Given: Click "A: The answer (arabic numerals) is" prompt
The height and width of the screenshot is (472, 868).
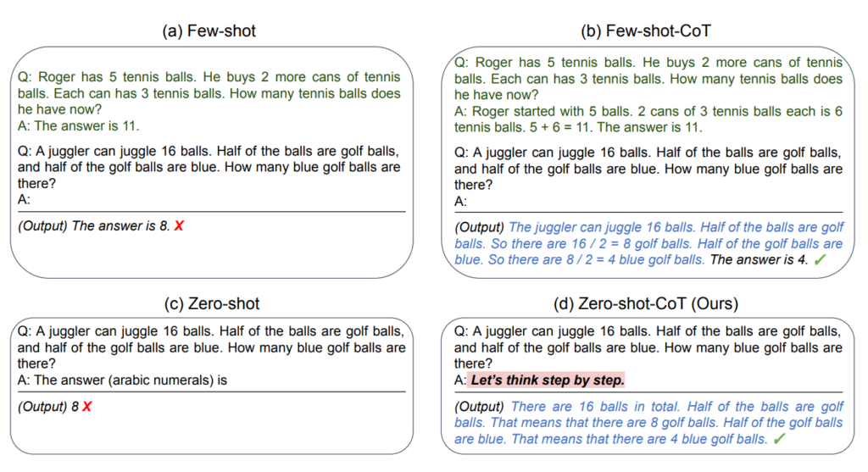Looking at the screenshot, I should [122, 380].
